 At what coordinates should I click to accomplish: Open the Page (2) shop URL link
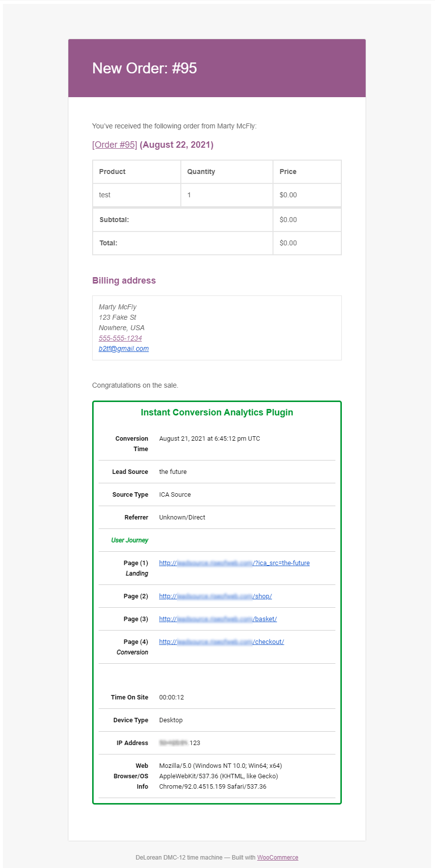(x=215, y=596)
